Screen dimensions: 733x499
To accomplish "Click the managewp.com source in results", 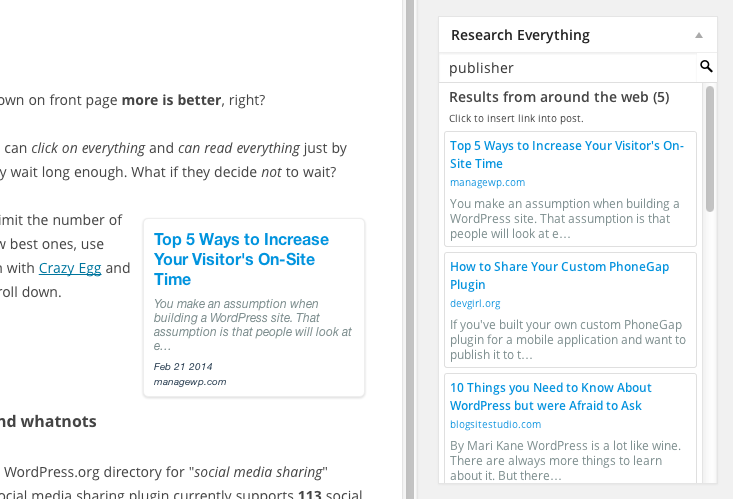I will pos(487,182).
